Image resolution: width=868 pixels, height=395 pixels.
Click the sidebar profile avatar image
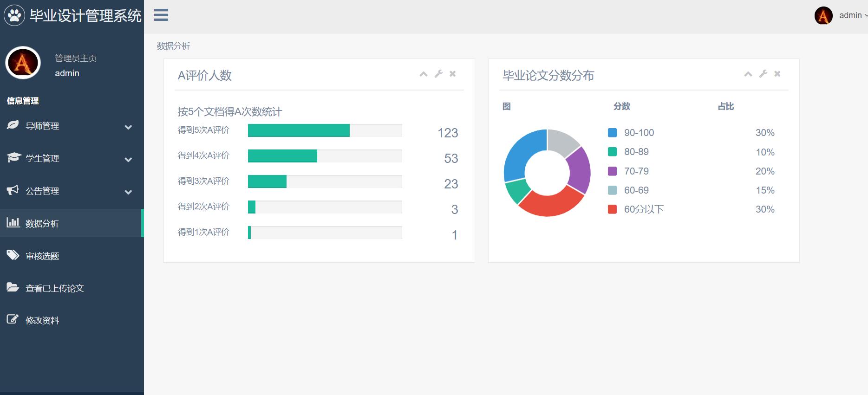[23, 63]
